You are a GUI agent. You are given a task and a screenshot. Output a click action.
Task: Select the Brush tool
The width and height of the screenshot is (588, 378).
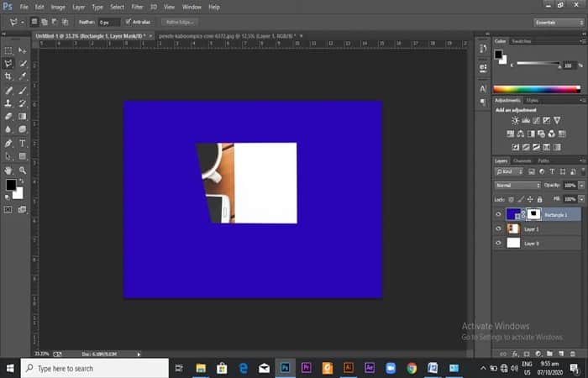(23, 91)
